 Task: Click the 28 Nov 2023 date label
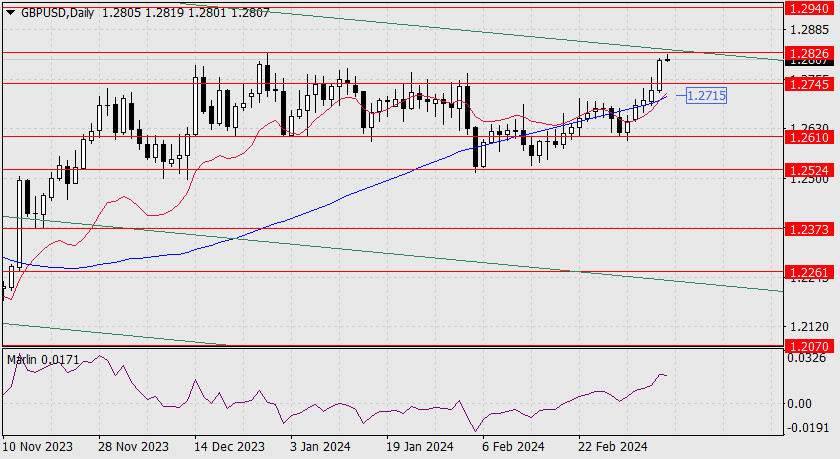coord(133,446)
